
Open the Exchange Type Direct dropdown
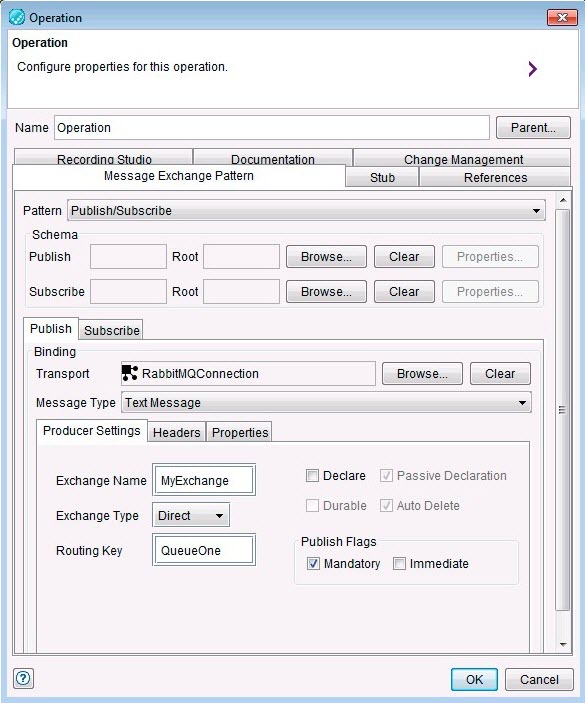(x=191, y=516)
